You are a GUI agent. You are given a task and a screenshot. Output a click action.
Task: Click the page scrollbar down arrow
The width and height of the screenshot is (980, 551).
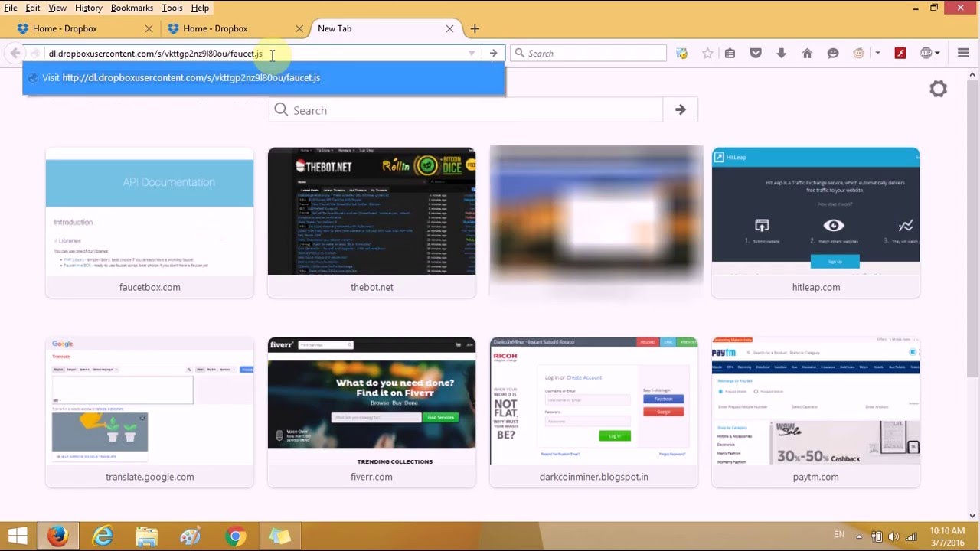pos(973,515)
